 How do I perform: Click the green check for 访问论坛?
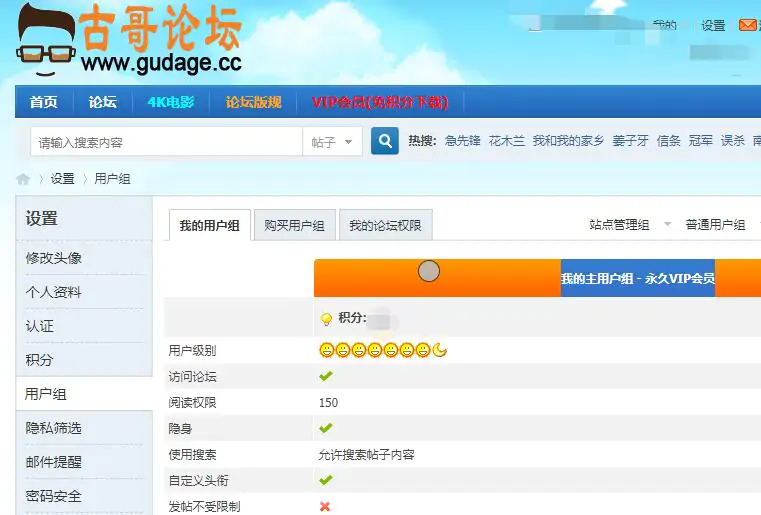[x=326, y=376]
